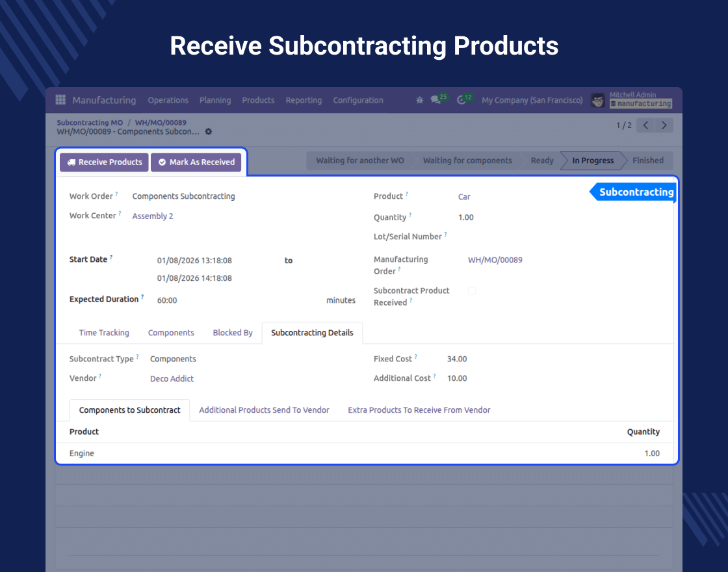Viewport: 728px width, 572px height.
Task: Click the Expected Duration 60:00 field
Action: tap(167, 300)
